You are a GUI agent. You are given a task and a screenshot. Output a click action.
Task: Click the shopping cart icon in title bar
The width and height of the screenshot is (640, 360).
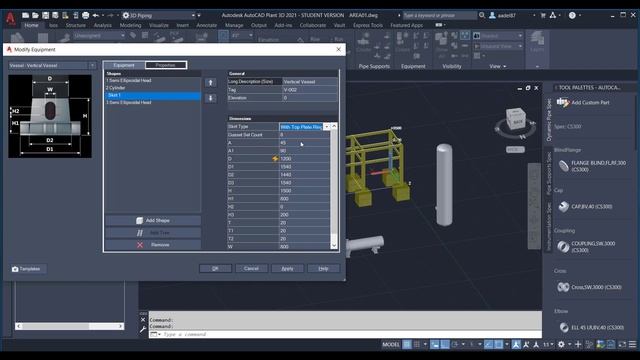pos(543,16)
